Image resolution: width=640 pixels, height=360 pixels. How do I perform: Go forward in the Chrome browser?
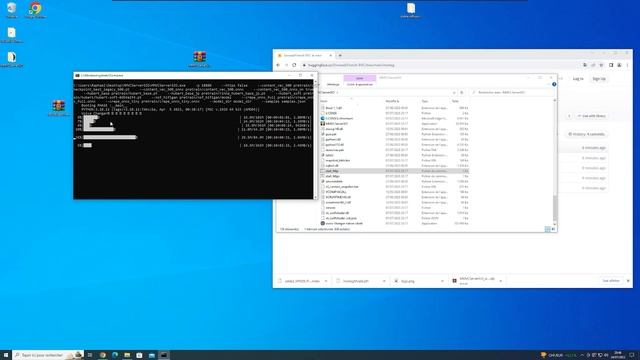(x=286, y=65)
